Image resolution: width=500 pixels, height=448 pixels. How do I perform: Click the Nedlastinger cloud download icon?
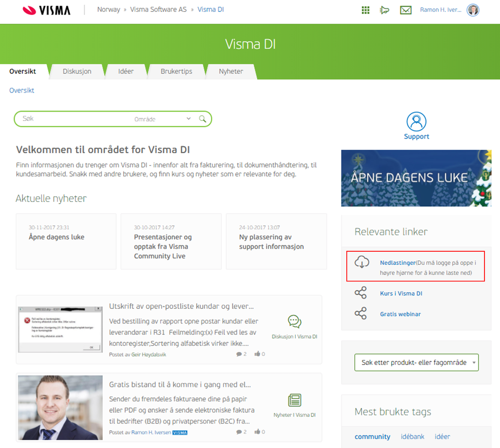point(362,262)
